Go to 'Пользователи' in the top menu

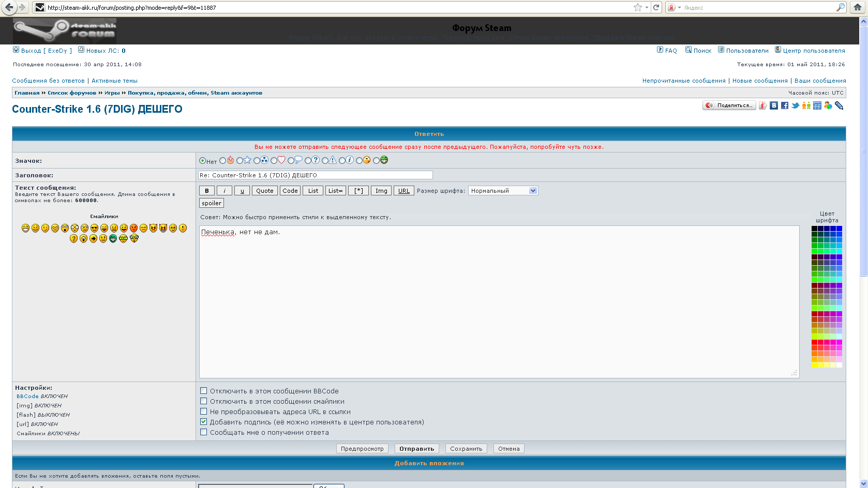(747, 51)
